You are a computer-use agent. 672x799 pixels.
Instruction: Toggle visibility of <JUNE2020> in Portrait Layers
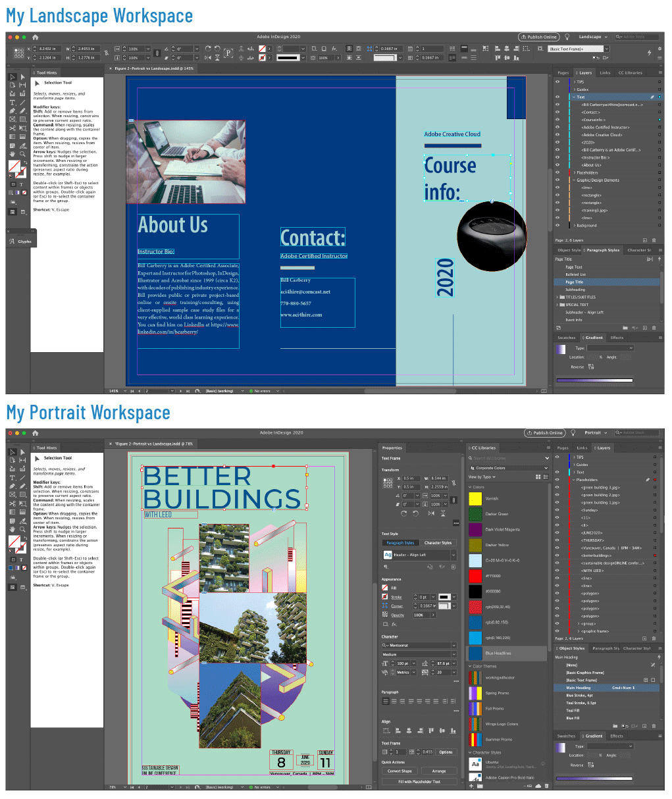coord(558,532)
